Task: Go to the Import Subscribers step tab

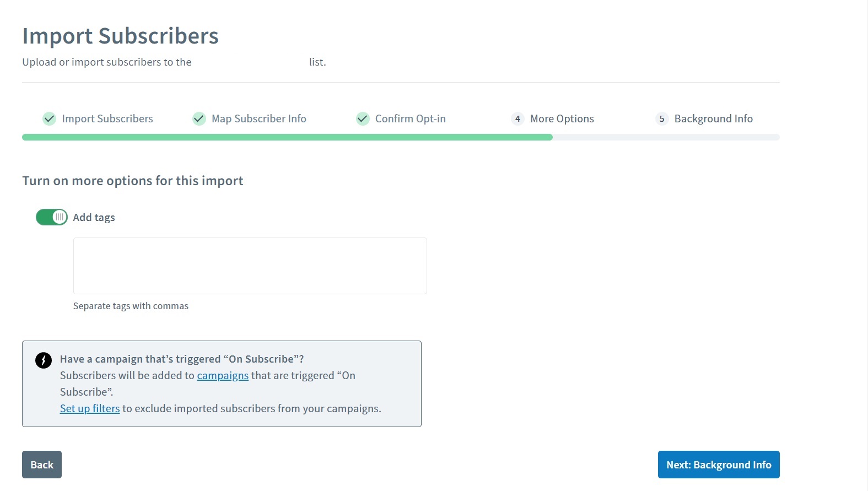Action: pyautogui.click(x=107, y=118)
